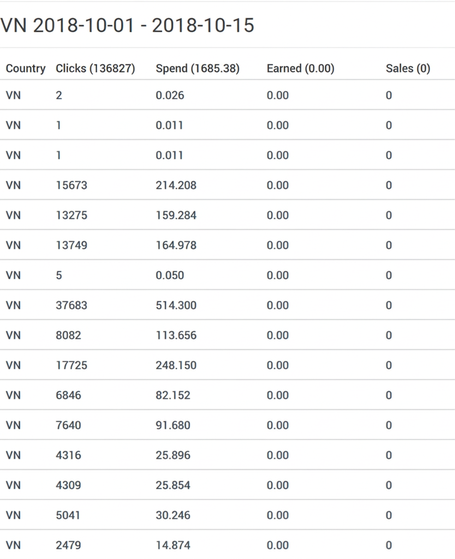This screenshot has width=455, height=559.
Task: Click the 37683 clicks cell
Action: [71, 305]
